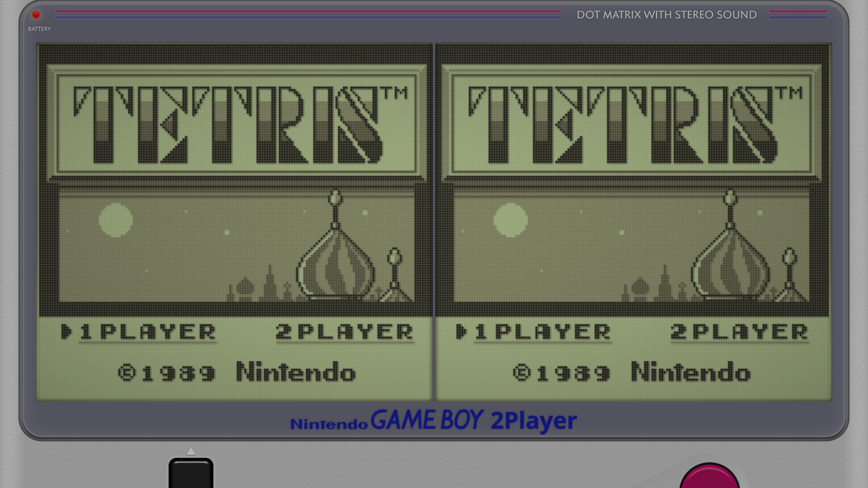Image resolution: width=868 pixels, height=488 pixels.
Task: Select 1PLAYER on the left screen
Action: pos(148,331)
